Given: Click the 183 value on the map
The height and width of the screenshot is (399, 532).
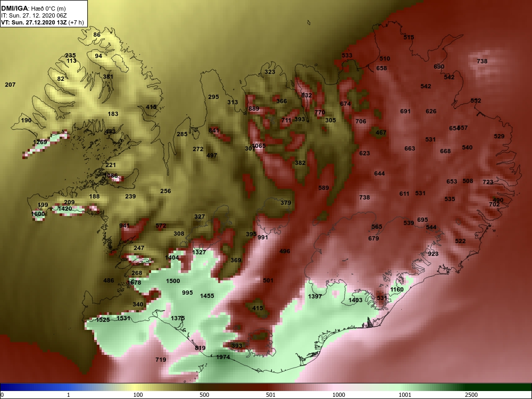Looking at the screenshot, I should tap(113, 114).
